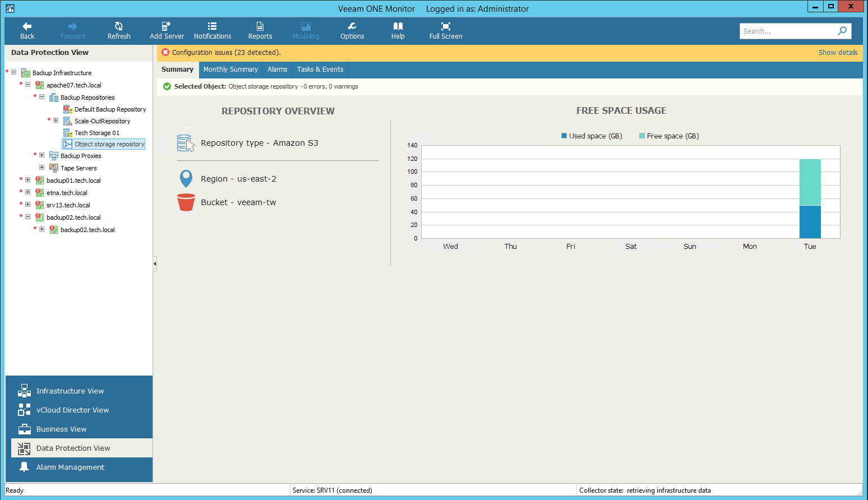This screenshot has width=868, height=500.
Task: Go back using the Back arrow
Action: 27,31
